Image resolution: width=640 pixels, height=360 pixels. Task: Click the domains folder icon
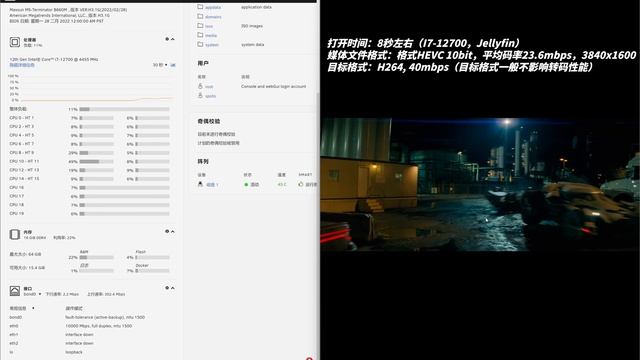coord(200,16)
